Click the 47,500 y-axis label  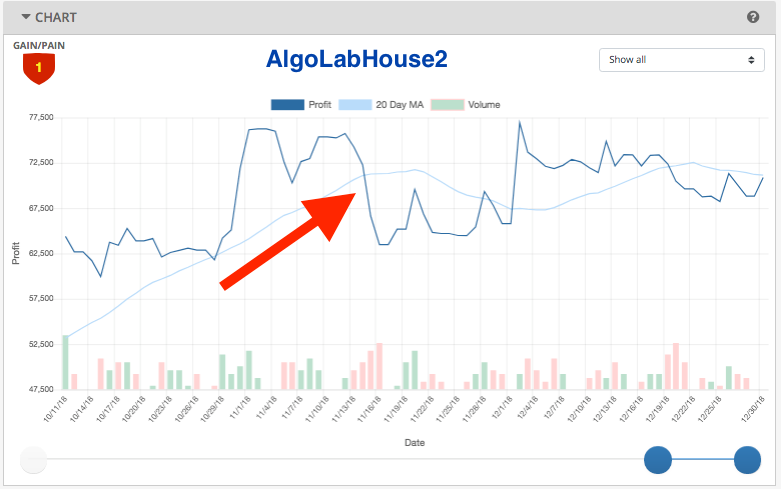click(x=41, y=389)
